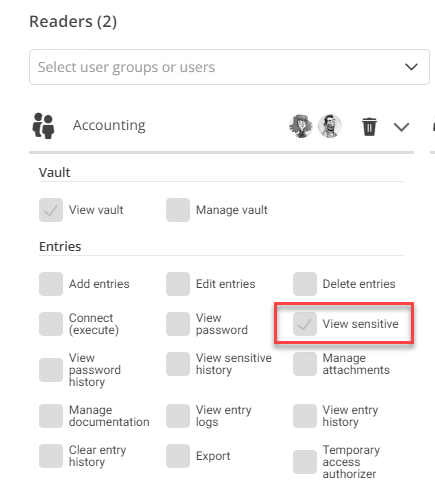Click the bearded man avatar
This screenshot has height=498, width=435.
330,126
